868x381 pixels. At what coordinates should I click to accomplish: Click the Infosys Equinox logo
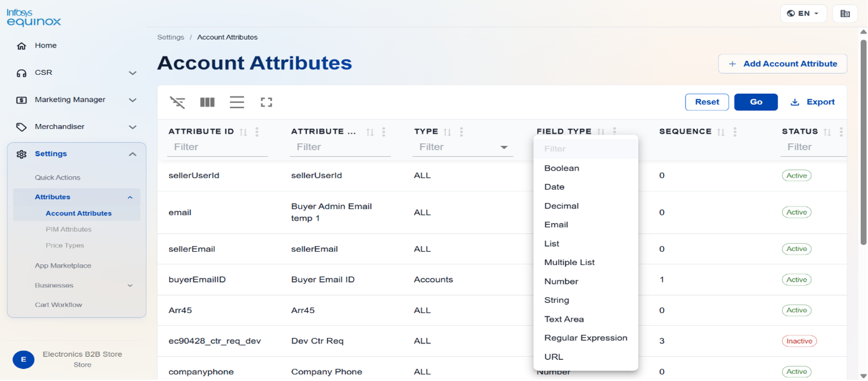[x=33, y=17]
